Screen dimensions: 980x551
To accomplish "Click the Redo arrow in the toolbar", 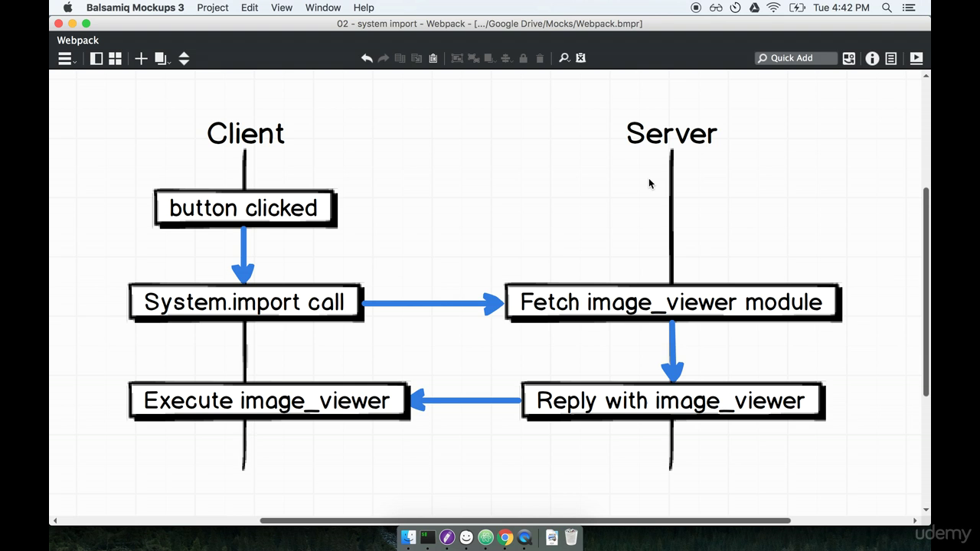I will [x=383, y=58].
